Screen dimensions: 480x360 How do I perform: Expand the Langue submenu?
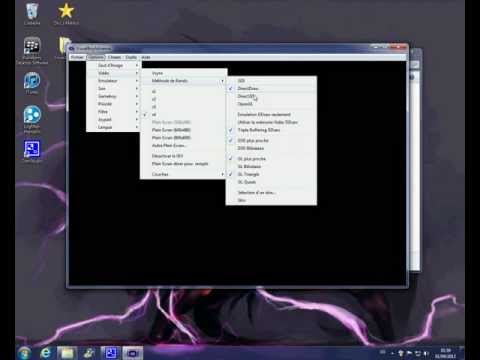click(x=114, y=127)
